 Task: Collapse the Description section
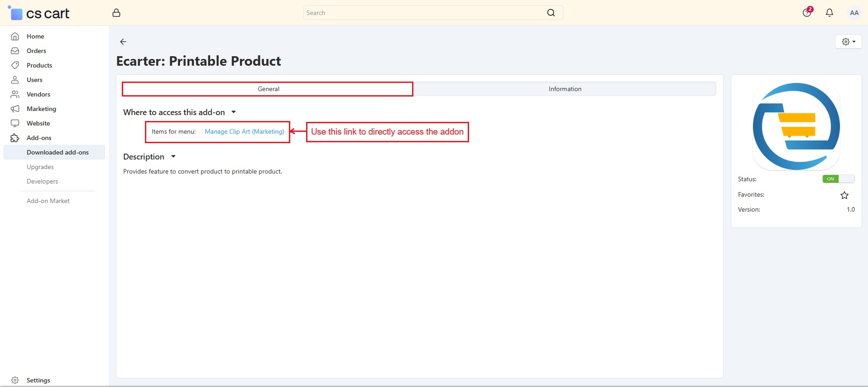tap(173, 156)
